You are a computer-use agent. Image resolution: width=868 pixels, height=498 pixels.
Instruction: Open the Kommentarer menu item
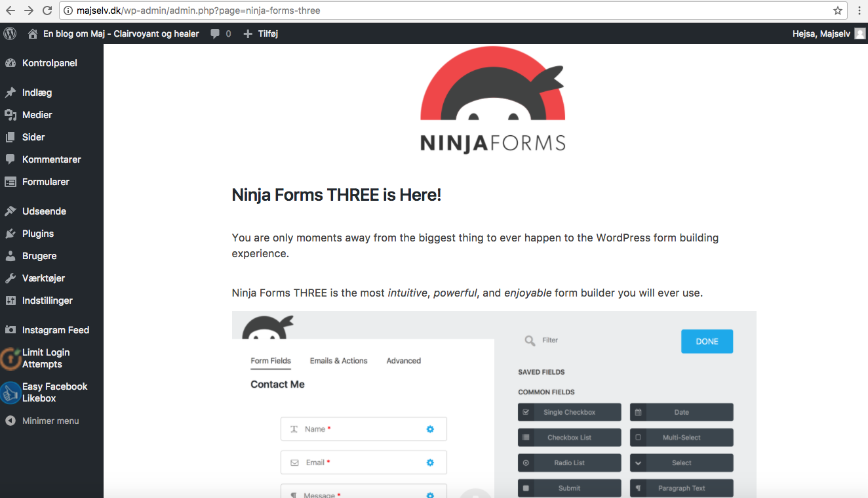point(52,159)
